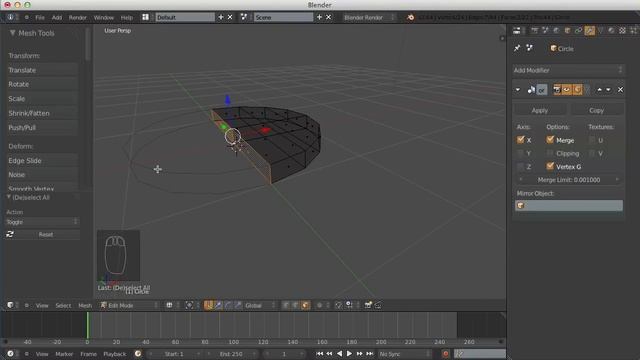Open the Modifiers tab wrench icon
The width and height of the screenshot is (640, 360).
589,31
